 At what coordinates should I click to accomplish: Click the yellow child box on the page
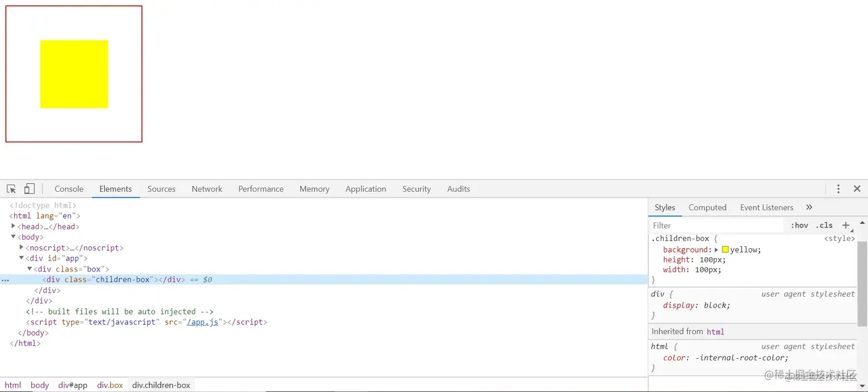pyautogui.click(x=74, y=74)
